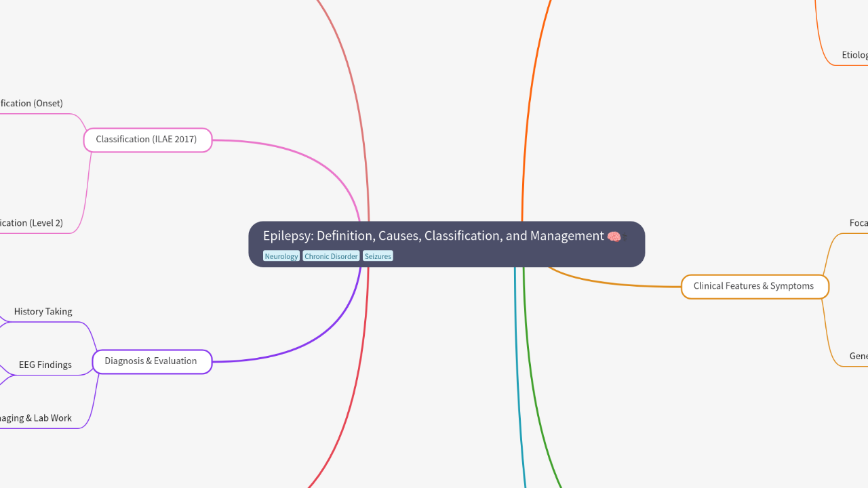Select the Chronic Disorder tag
This screenshot has height=488, width=868.
[331, 256]
